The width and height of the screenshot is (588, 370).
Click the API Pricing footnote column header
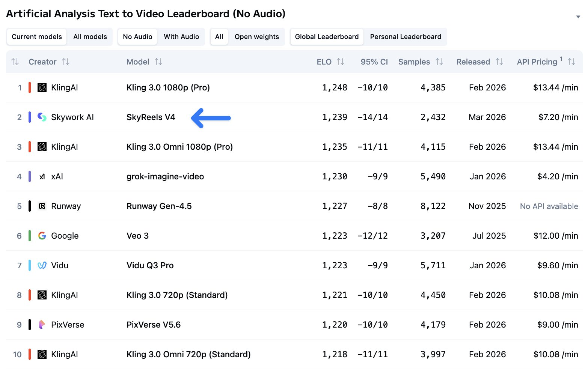[x=537, y=62]
